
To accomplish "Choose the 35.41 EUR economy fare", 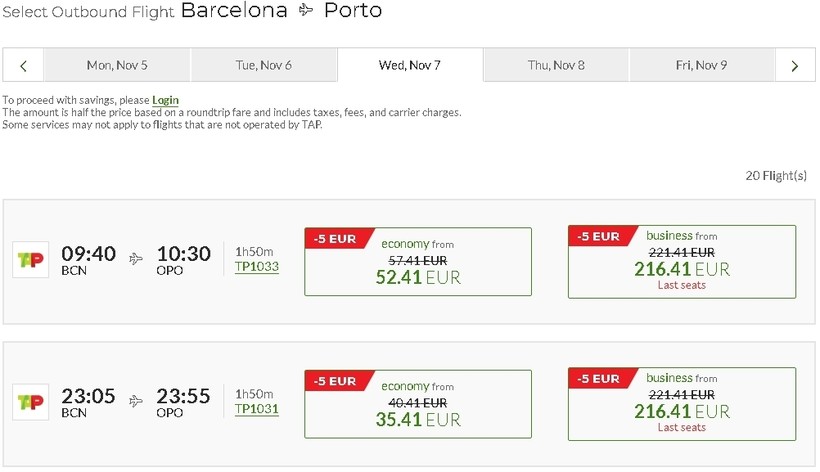I will [x=418, y=419].
